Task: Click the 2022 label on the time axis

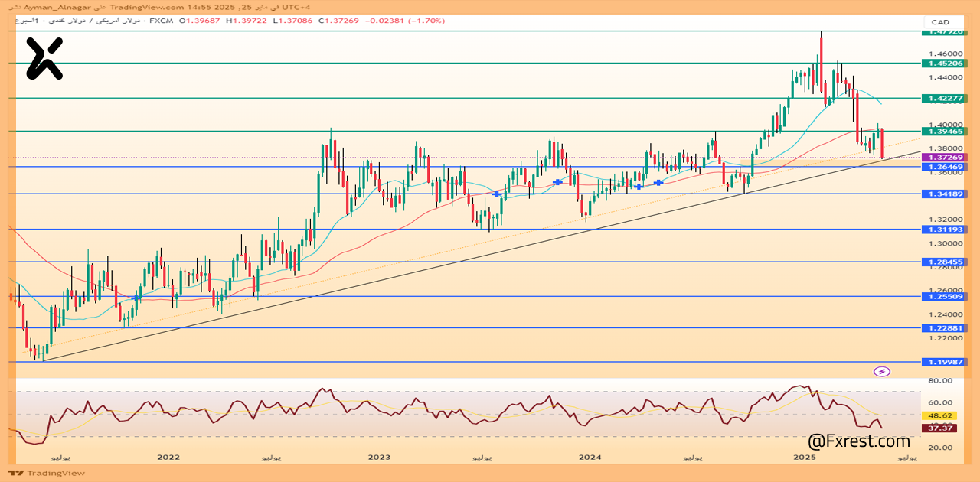Action: pyautogui.click(x=168, y=458)
